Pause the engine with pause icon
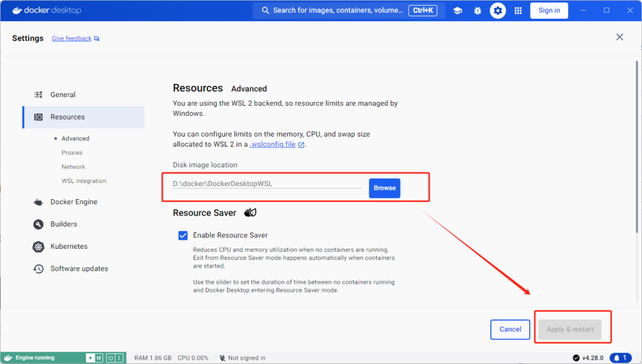 [x=98, y=358]
